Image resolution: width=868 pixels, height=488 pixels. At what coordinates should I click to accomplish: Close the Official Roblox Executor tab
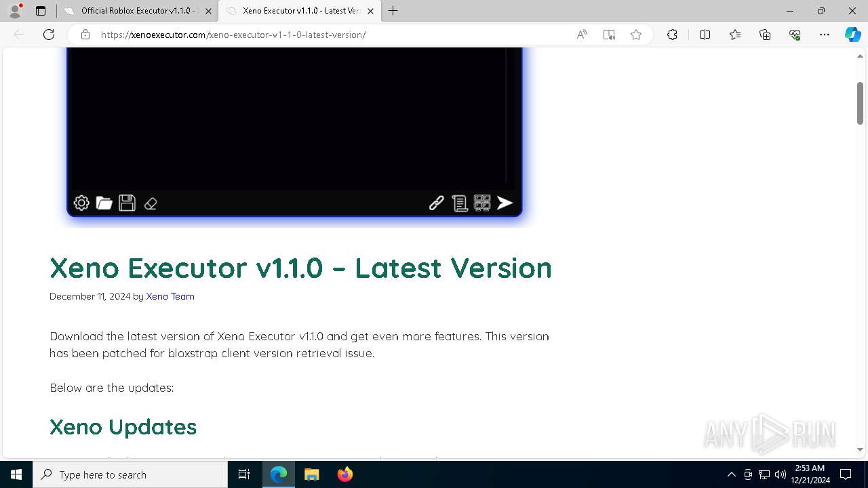[208, 11]
